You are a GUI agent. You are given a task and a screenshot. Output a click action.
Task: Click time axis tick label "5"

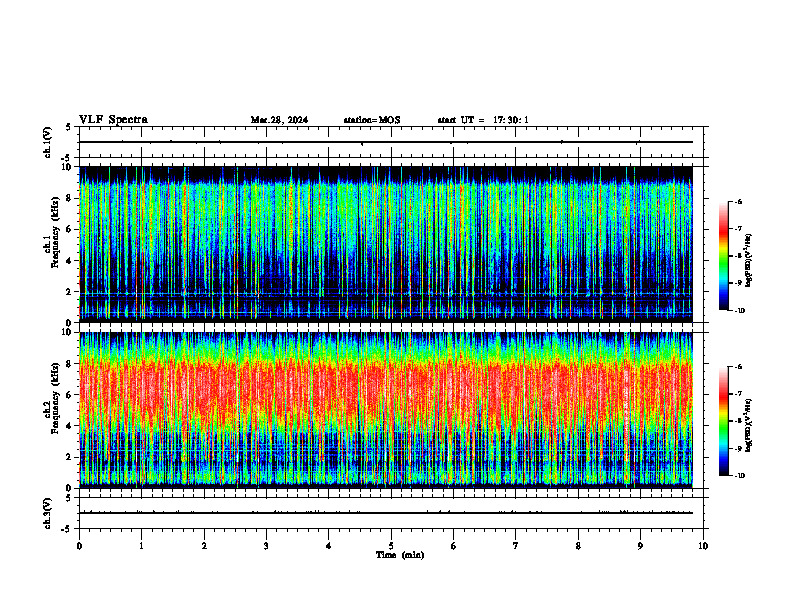[x=391, y=546]
